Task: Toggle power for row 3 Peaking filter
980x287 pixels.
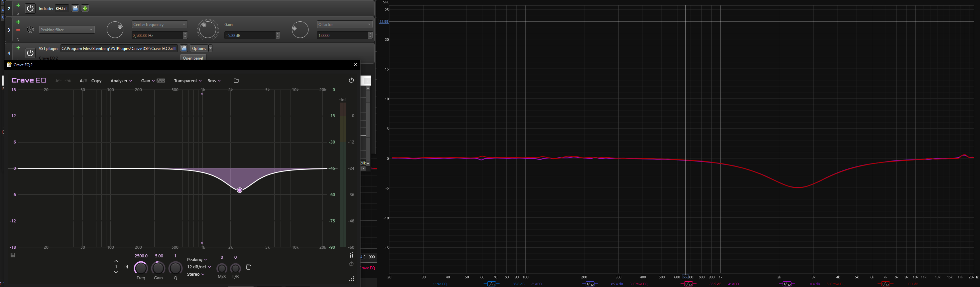Action: point(30,29)
